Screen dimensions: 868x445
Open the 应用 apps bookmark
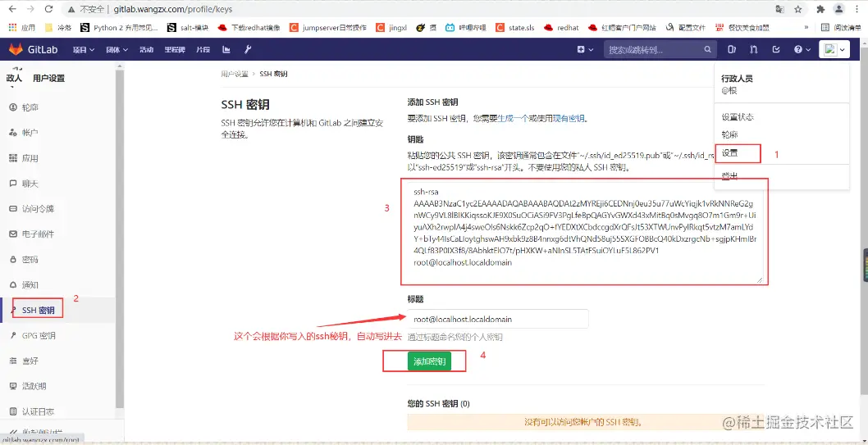[x=22, y=27]
